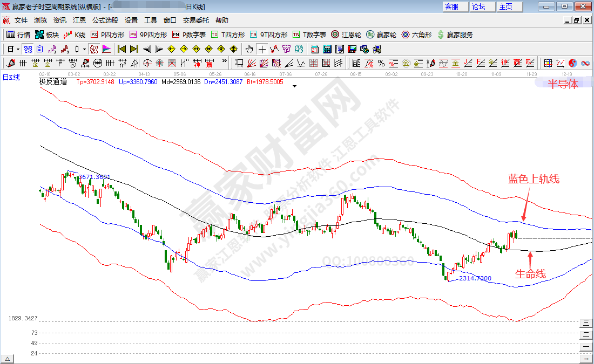This screenshot has width=594, height=364.
Task: Select the hand pan tool
Action: 249,49
